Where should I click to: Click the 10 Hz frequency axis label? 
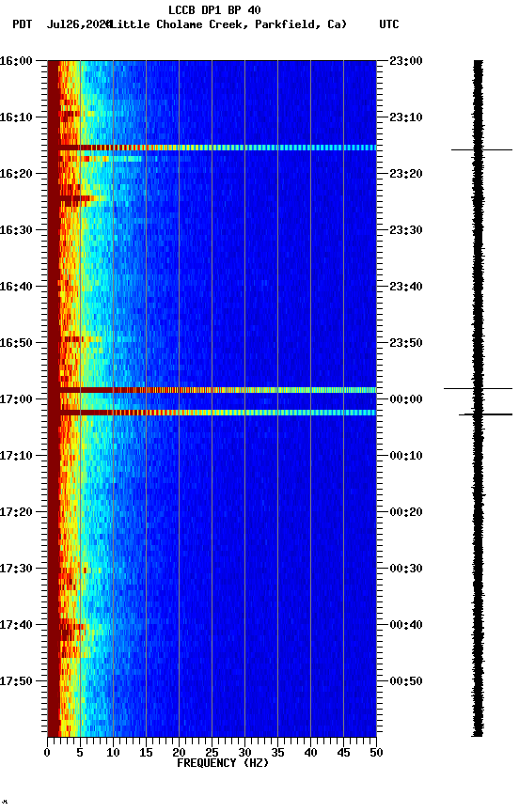113,753
